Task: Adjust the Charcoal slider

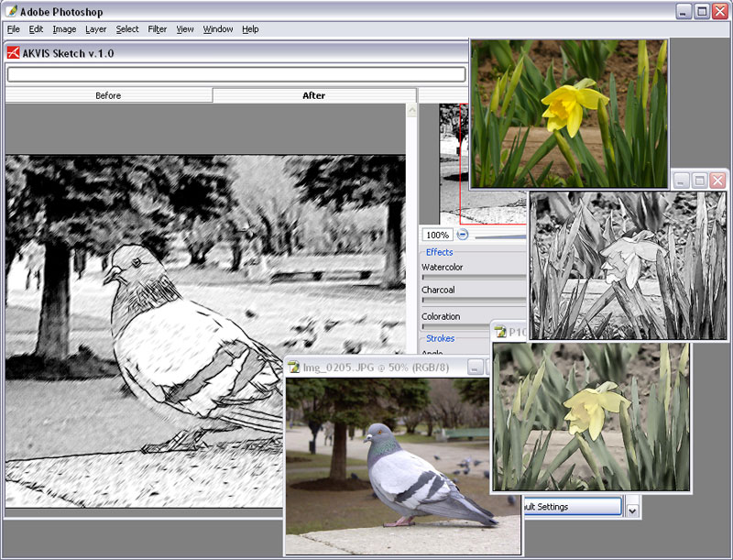Action: pyautogui.click(x=474, y=300)
